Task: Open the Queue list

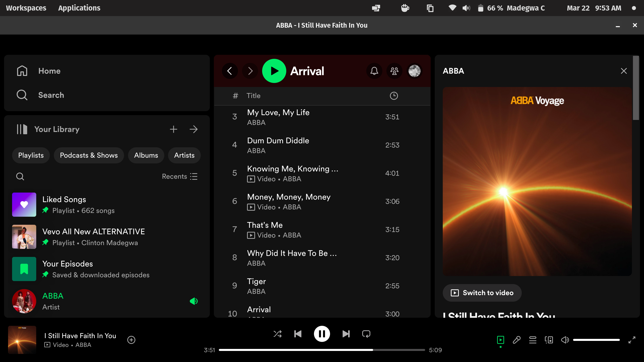Action: tap(533, 340)
